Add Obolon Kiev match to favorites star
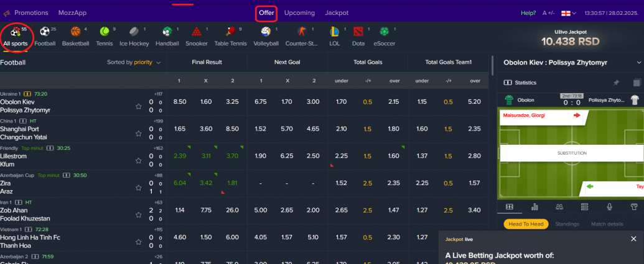Screen dimensions: 644x264 coord(139,107)
